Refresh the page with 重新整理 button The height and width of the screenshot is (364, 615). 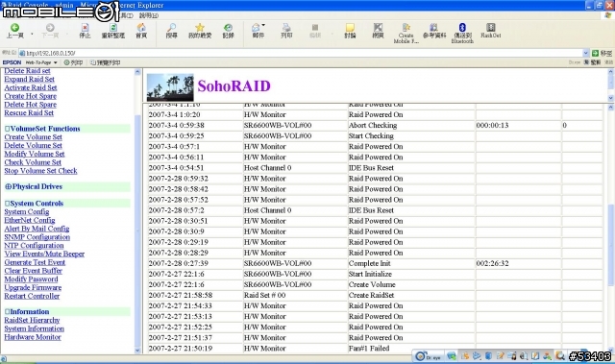coord(113,31)
